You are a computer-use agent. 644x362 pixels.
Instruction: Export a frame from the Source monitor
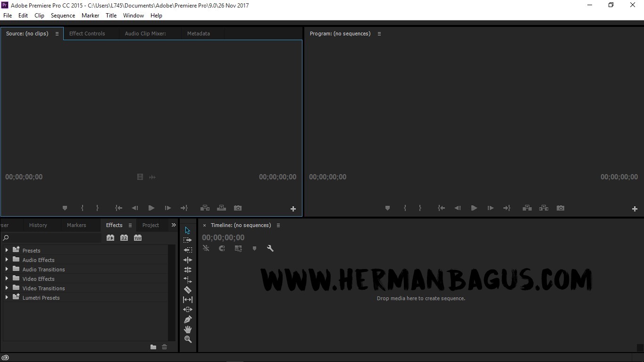(x=238, y=208)
